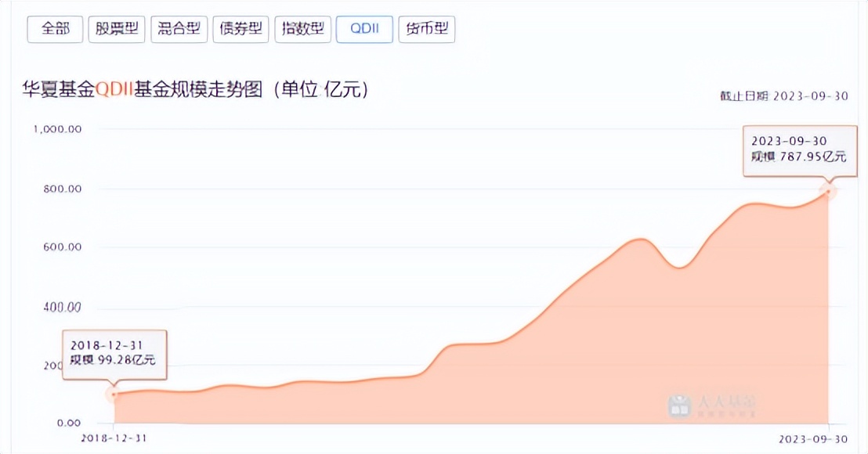The height and width of the screenshot is (454, 868).
Task: Open the 货币型 fund tab
Action: pos(427,29)
